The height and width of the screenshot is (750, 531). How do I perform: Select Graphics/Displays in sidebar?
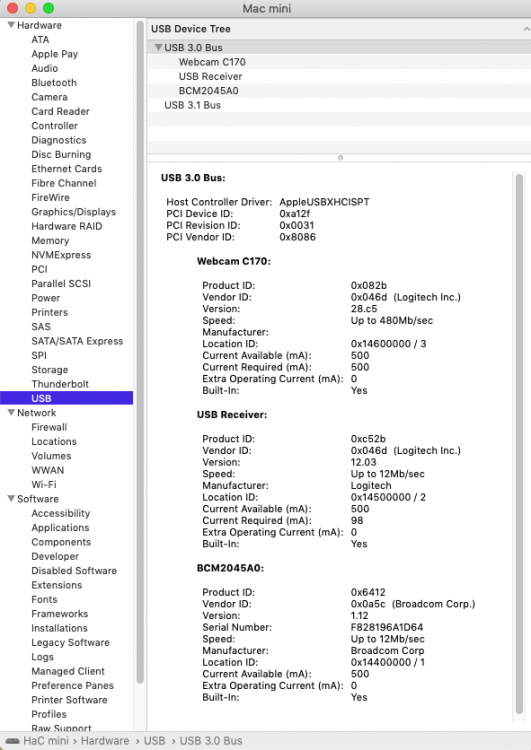coord(74,212)
